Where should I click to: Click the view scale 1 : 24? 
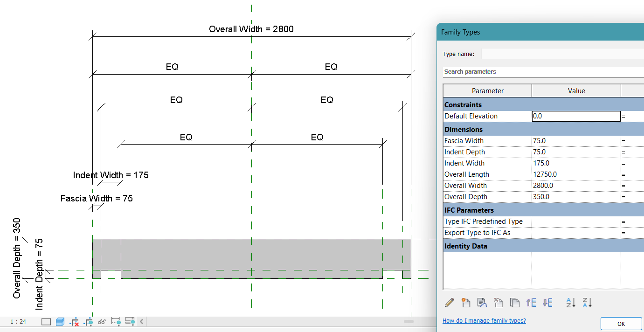(x=18, y=322)
